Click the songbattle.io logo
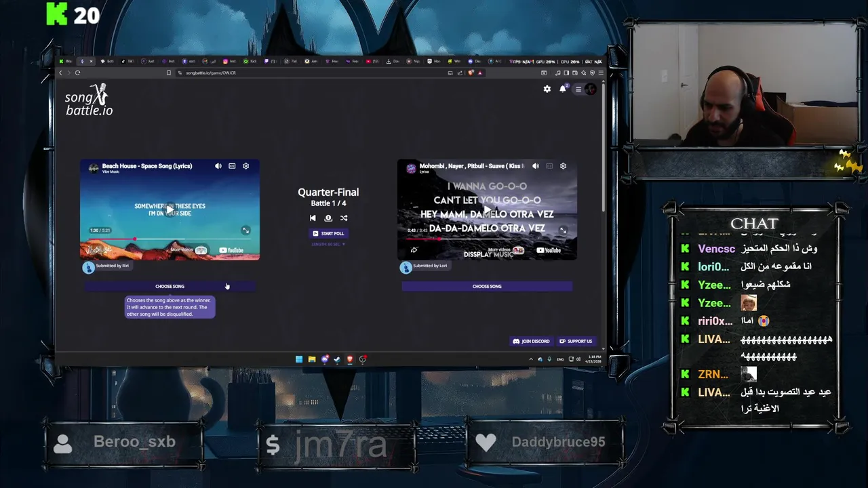 89,100
